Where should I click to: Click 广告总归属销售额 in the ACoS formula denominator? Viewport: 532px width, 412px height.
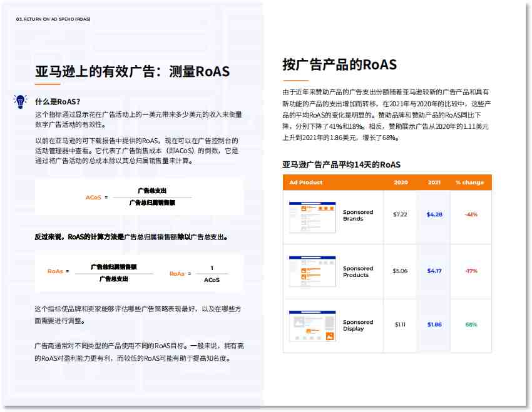(x=152, y=203)
